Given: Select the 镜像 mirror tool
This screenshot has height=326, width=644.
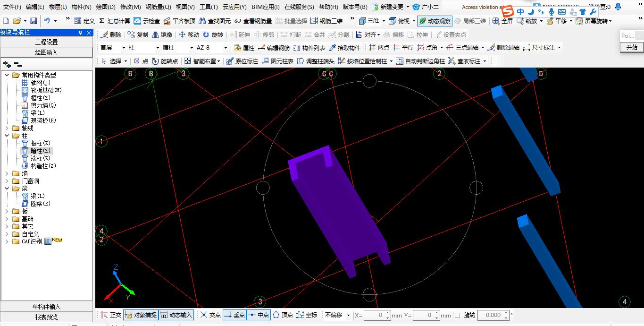Looking at the screenshot, I should click(162, 34).
